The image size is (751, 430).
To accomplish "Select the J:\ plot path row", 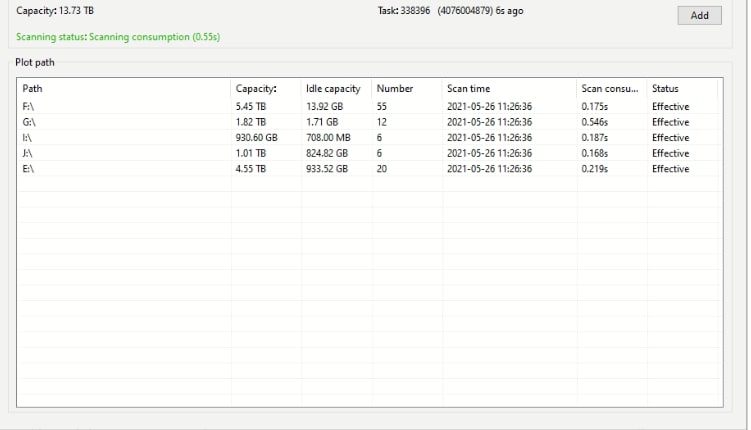I will (x=369, y=153).
